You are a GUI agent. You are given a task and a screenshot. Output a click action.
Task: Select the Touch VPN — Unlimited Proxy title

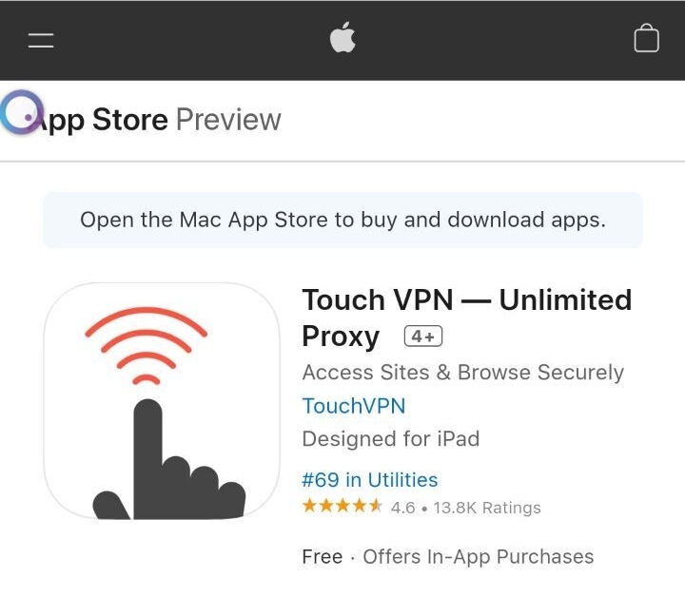466,300
